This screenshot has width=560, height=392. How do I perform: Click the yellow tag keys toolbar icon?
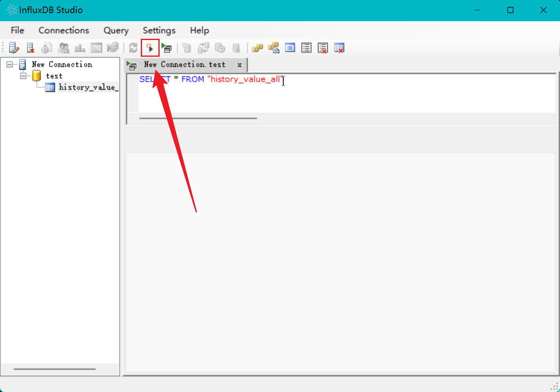(x=257, y=48)
